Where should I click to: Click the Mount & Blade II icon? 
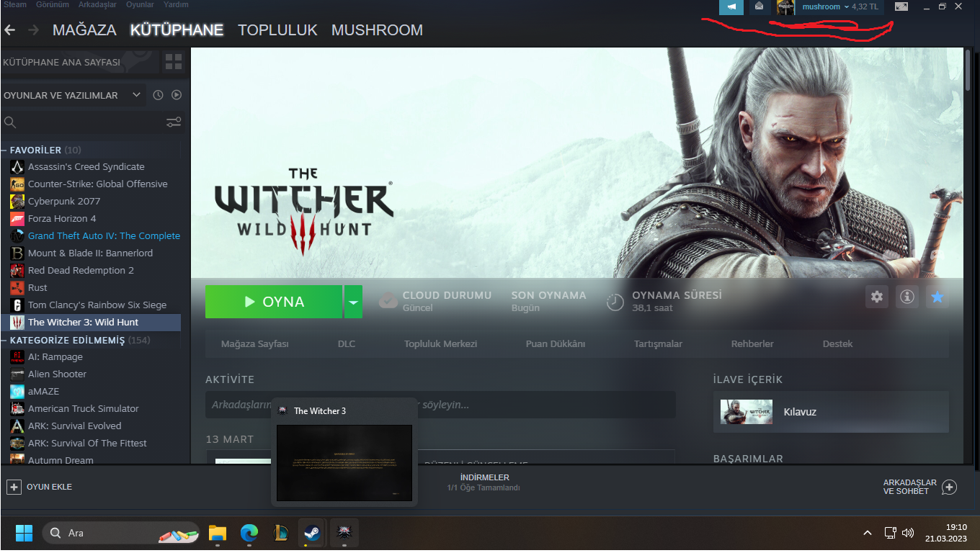click(17, 253)
